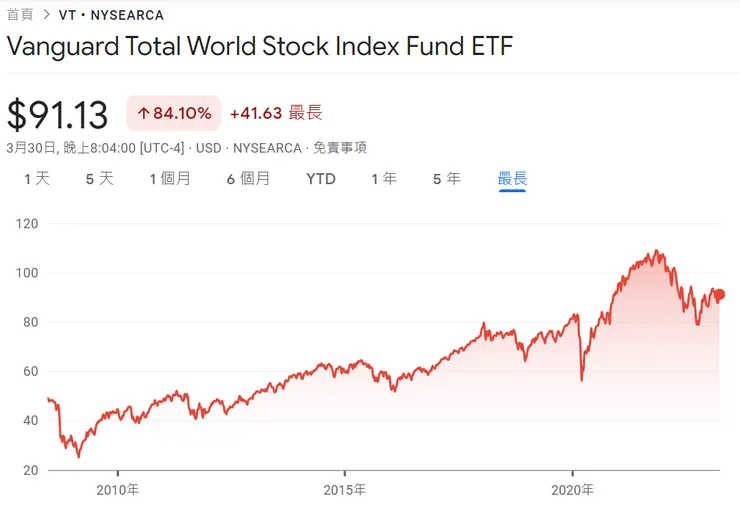The height and width of the screenshot is (513, 740).
Task: Click the $91.13 price figure
Action: (57, 114)
